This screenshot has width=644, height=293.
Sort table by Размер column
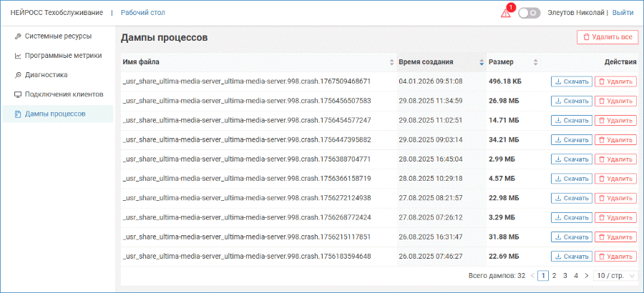click(513, 62)
